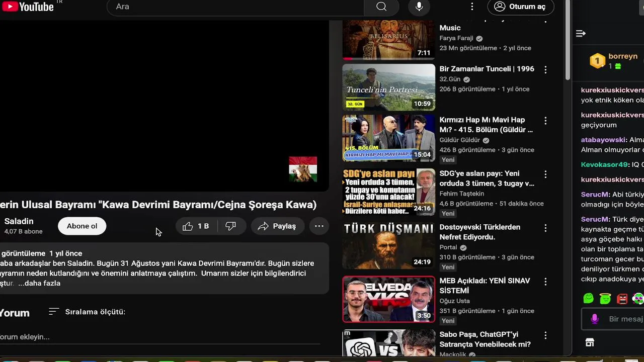This screenshot has height=362, width=644.
Task: Click the atabayowski chat username
Action: tap(603, 140)
